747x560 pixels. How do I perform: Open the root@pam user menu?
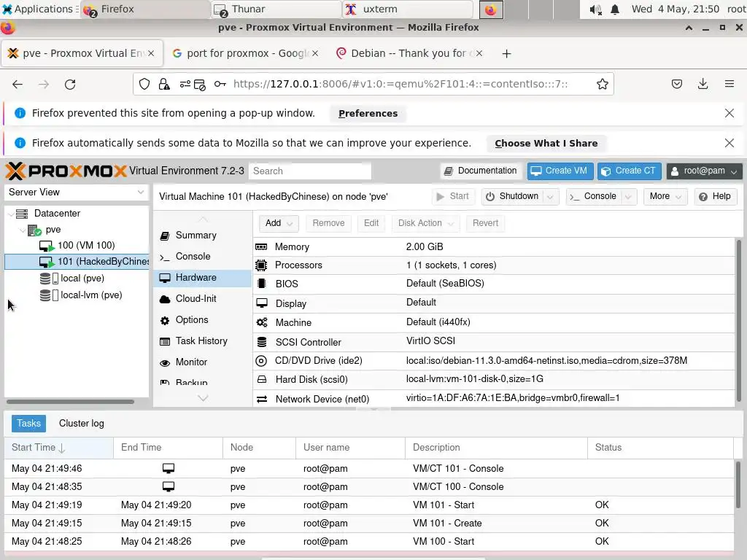click(704, 171)
